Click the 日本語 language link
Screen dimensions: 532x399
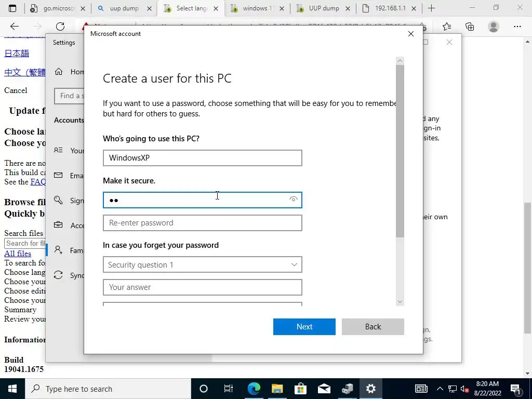click(x=17, y=54)
